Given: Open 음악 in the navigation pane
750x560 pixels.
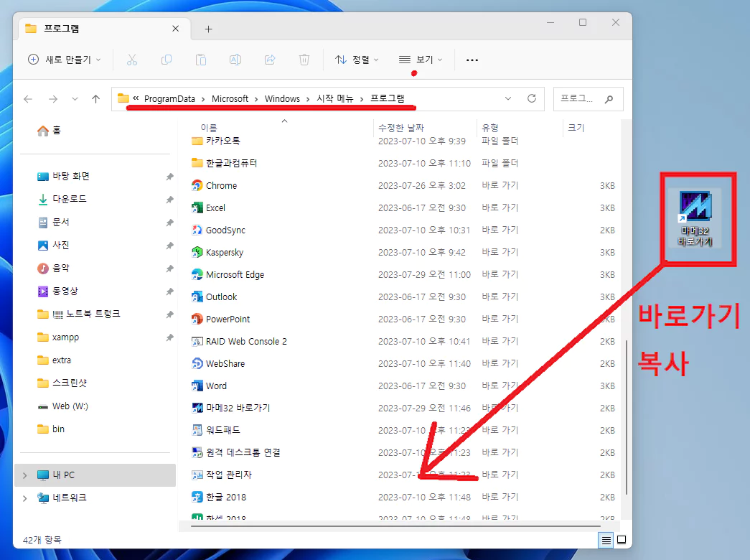Looking at the screenshot, I should (x=54, y=268).
